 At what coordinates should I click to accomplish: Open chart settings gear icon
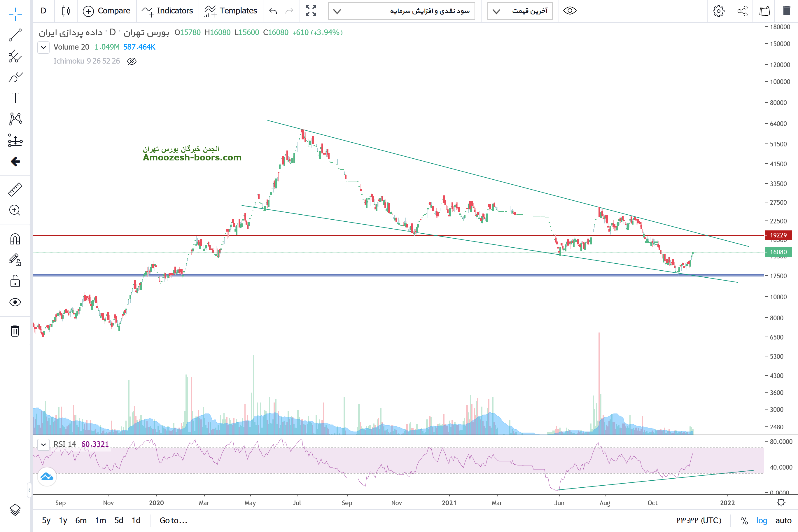coord(718,11)
